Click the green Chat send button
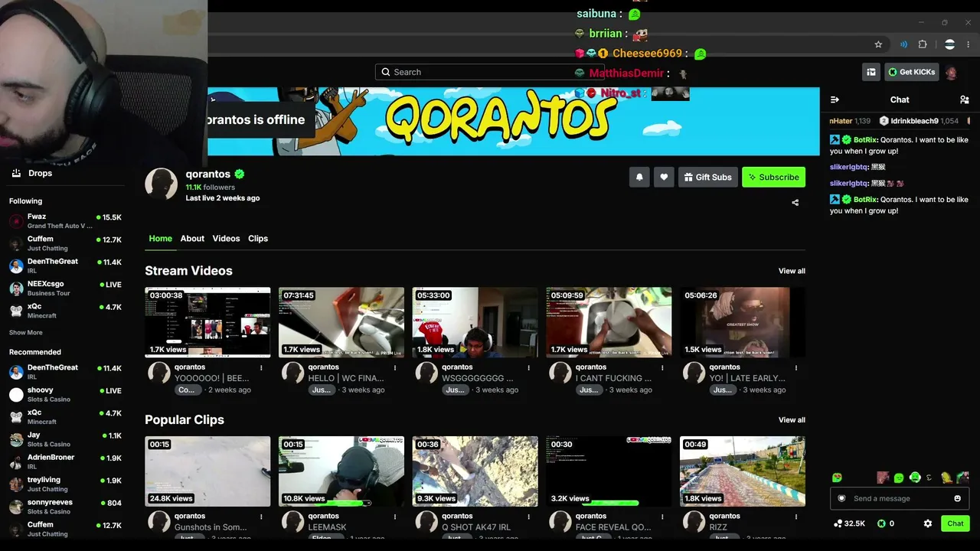This screenshot has width=980, height=551. 955,523
